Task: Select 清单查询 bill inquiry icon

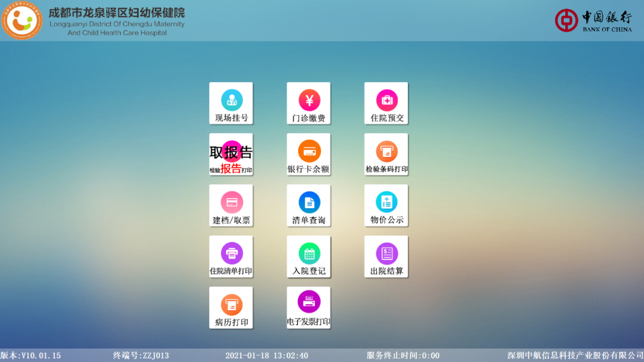Action: [309, 203]
